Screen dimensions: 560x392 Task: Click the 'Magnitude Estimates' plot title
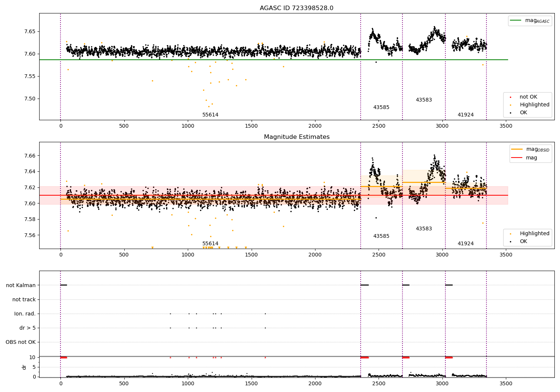[x=296, y=137]
